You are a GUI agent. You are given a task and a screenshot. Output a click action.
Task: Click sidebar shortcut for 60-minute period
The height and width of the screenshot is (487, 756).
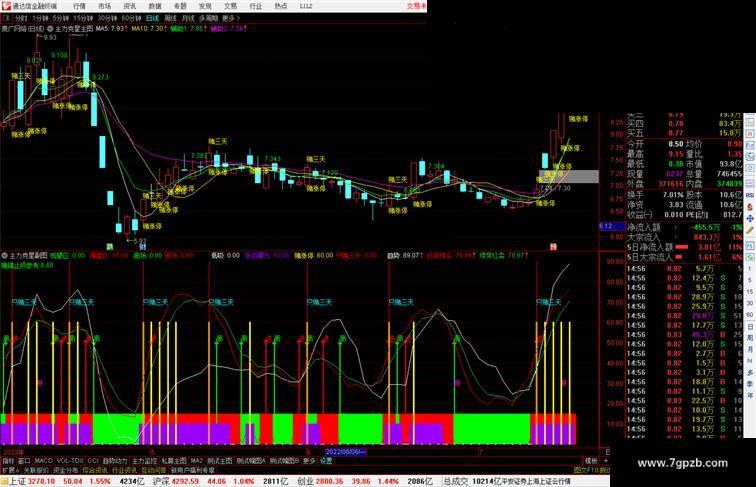tap(750, 314)
